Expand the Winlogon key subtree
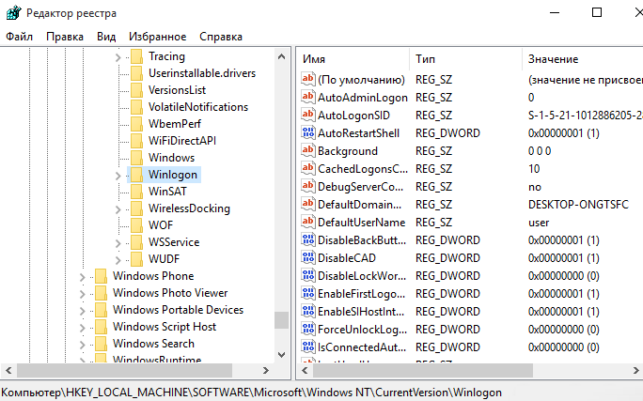The width and height of the screenshot is (643, 401). click(118, 175)
